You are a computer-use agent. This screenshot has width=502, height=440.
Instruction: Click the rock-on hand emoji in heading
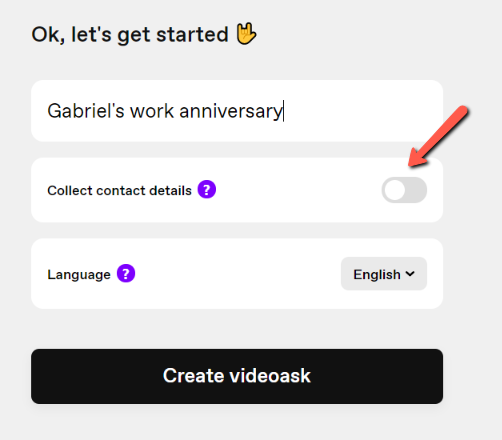click(x=246, y=34)
